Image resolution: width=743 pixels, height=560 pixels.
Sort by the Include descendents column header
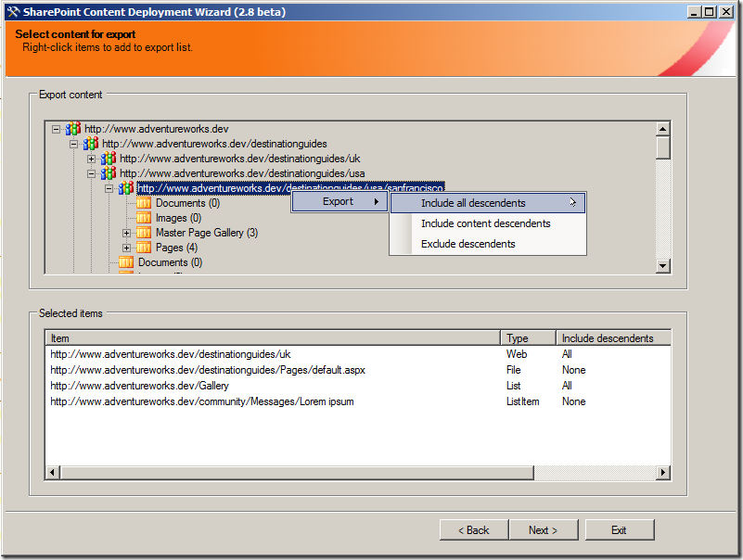click(x=613, y=337)
